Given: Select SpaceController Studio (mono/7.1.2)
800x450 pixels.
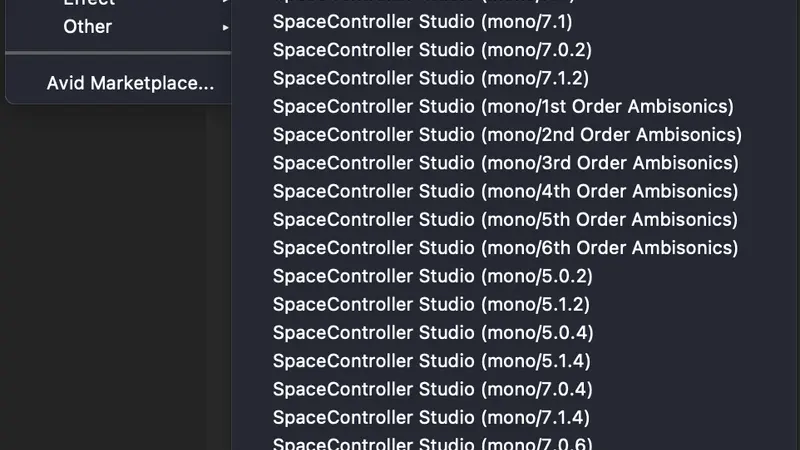Looking at the screenshot, I should tap(431, 78).
